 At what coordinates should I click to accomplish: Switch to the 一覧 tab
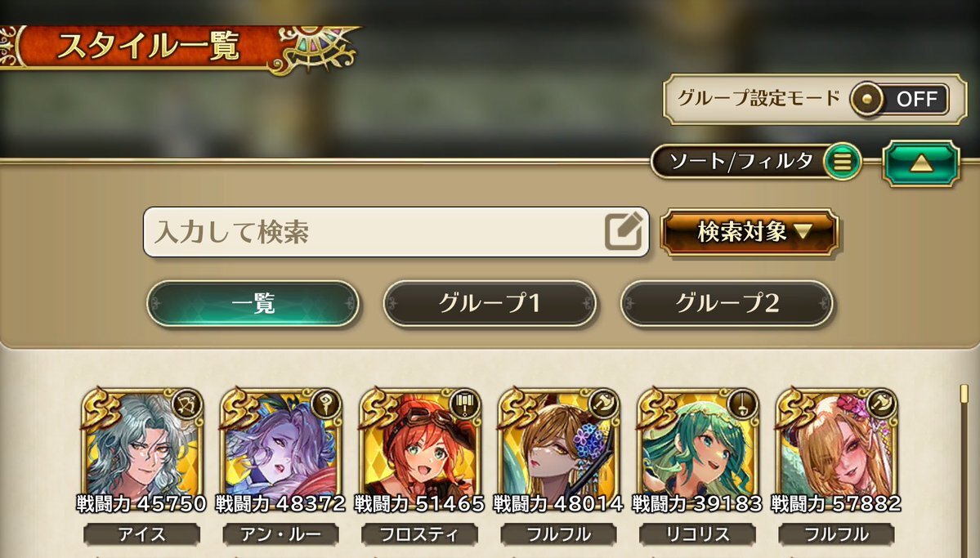[x=253, y=304]
